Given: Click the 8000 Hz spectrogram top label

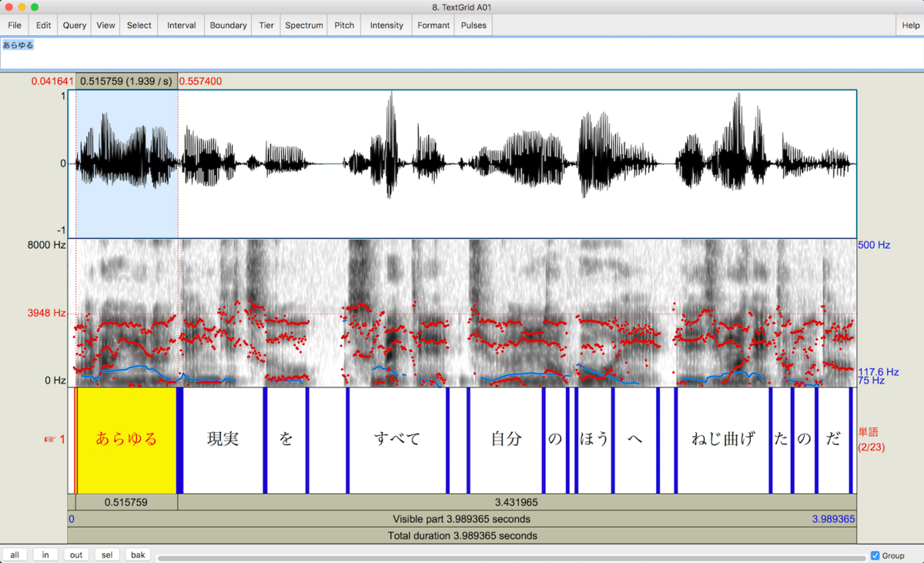Looking at the screenshot, I should [x=48, y=245].
